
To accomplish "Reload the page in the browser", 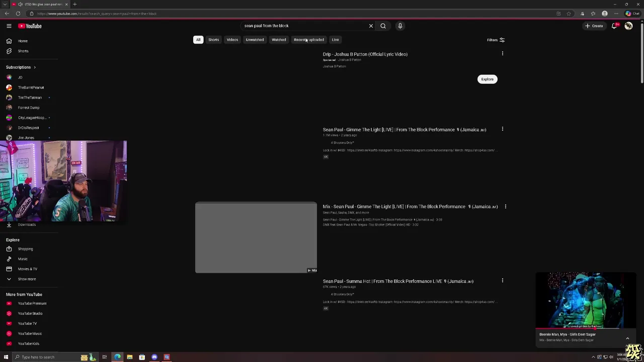I will [18, 14].
